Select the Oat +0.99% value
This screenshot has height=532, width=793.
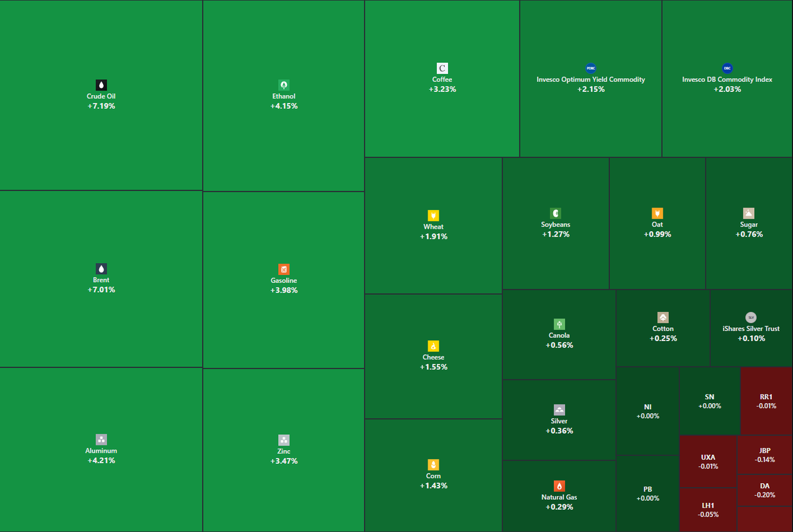[657, 235]
